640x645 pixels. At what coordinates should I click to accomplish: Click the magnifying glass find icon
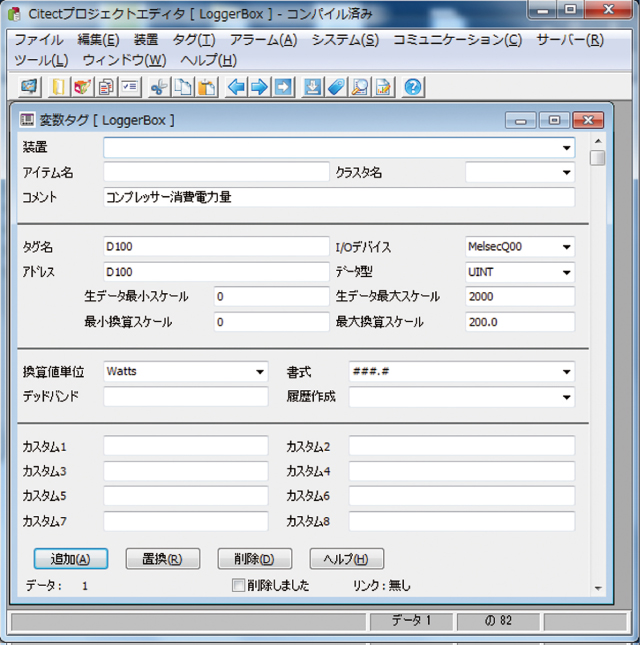tap(360, 87)
